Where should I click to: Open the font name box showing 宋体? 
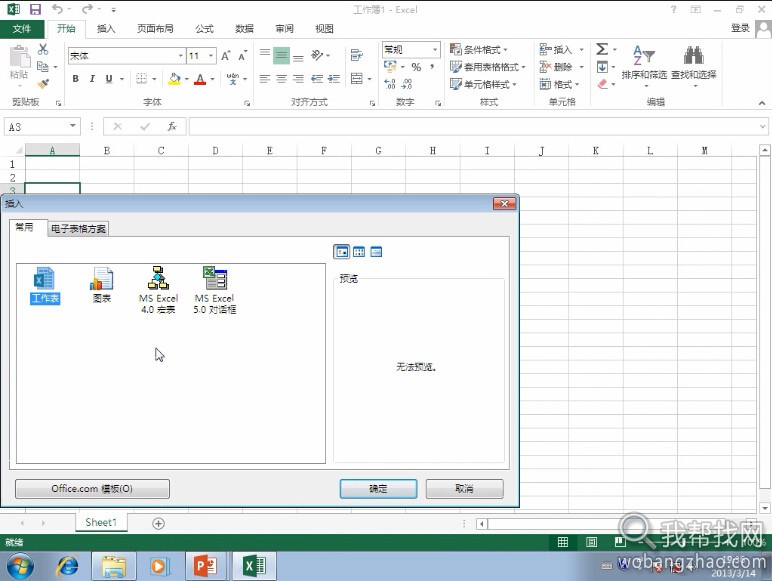(126, 56)
